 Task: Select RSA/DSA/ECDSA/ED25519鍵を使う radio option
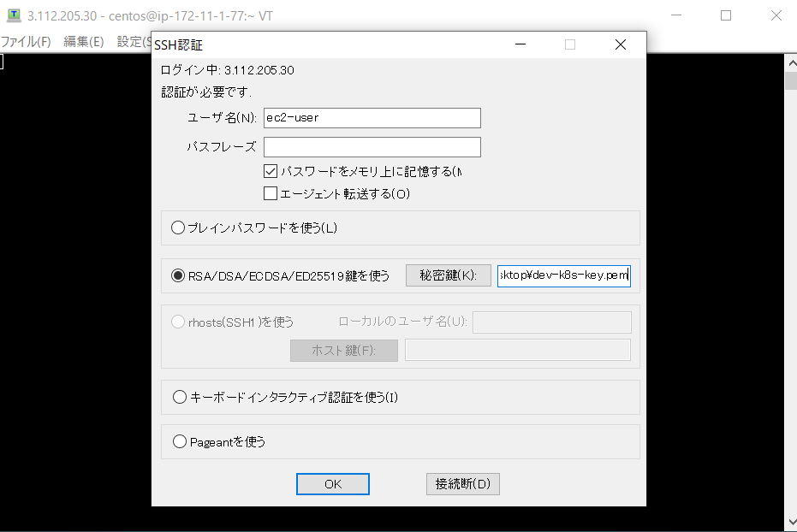pos(178,275)
